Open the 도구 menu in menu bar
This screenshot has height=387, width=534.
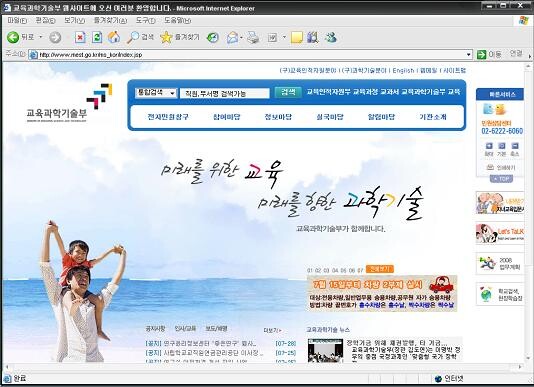point(145,21)
